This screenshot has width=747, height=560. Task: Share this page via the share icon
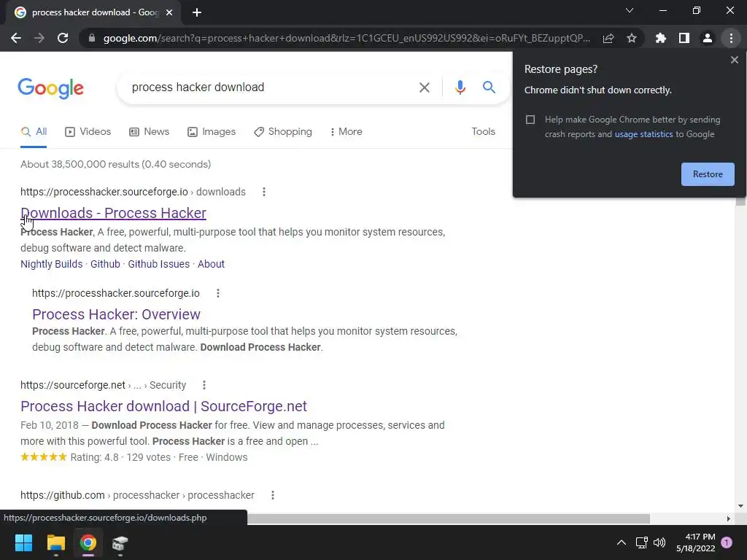(608, 38)
